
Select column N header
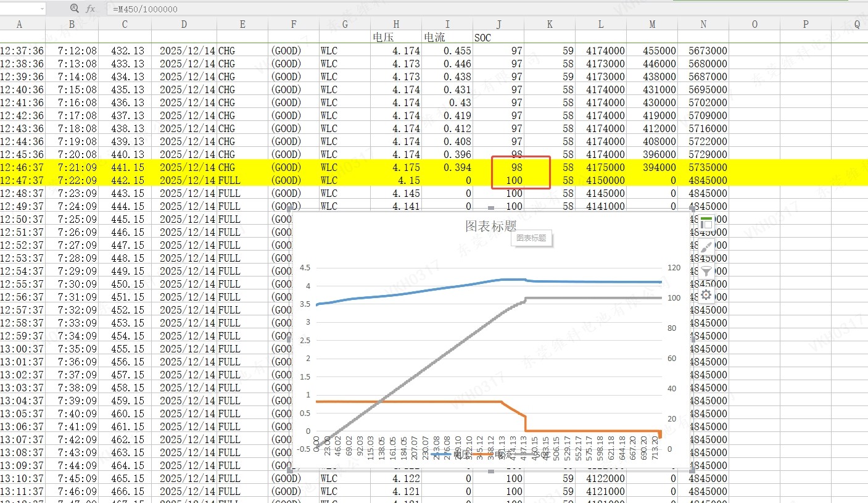703,24
